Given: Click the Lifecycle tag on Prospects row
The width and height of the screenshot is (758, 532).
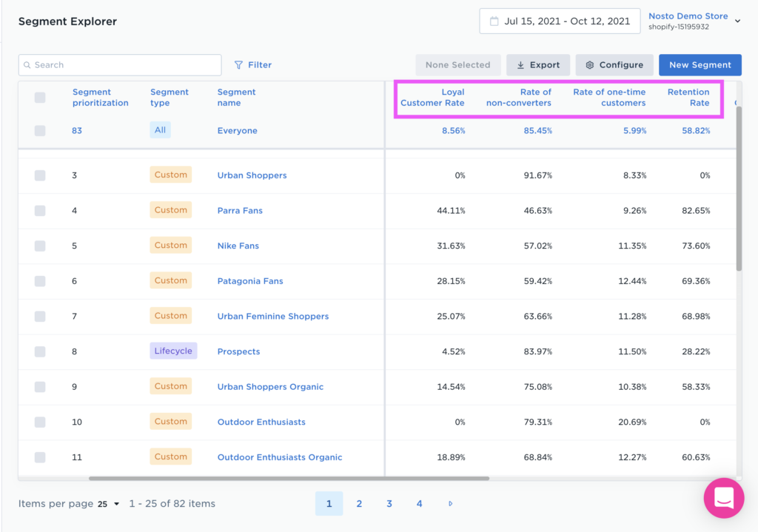Looking at the screenshot, I should (173, 351).
